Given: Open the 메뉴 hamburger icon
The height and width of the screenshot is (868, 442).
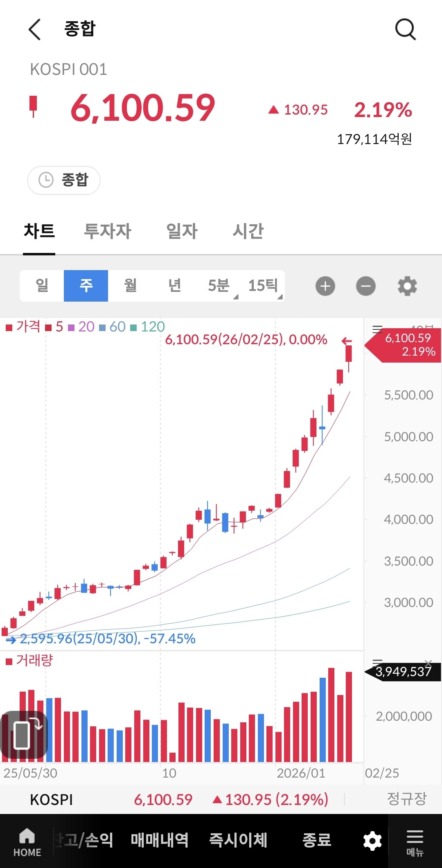Looking at the screenshot, I should [x=415, y=842].
